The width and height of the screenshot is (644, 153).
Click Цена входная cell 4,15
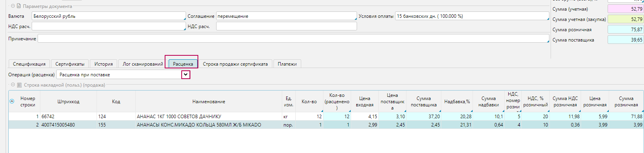[365, 116]
